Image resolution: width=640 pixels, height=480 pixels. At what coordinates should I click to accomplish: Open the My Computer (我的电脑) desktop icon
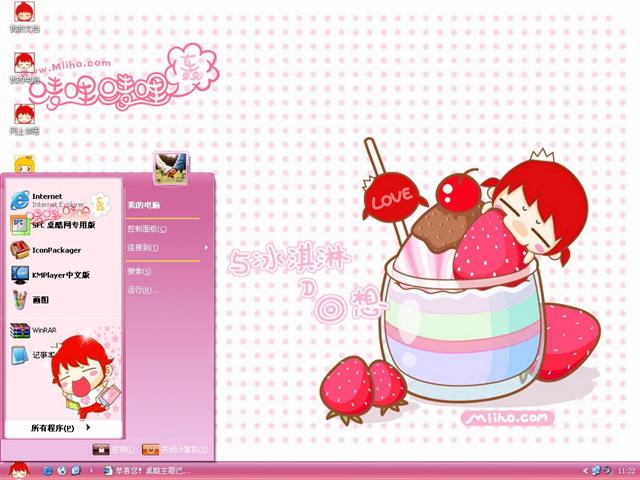click(x=24, y=68)
